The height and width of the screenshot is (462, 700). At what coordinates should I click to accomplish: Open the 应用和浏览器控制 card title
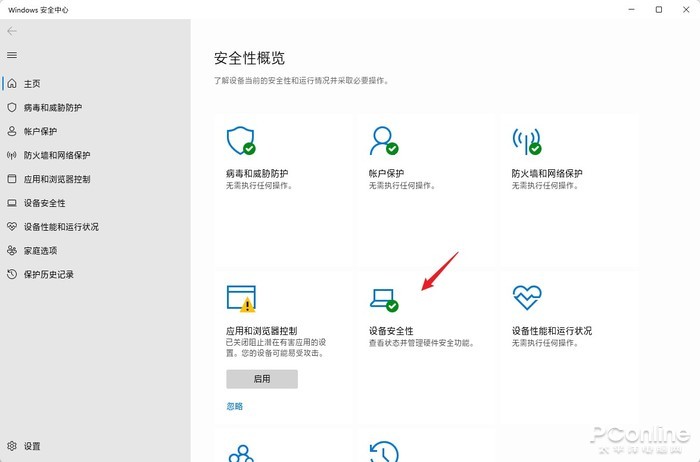click(x=261, y=331)
